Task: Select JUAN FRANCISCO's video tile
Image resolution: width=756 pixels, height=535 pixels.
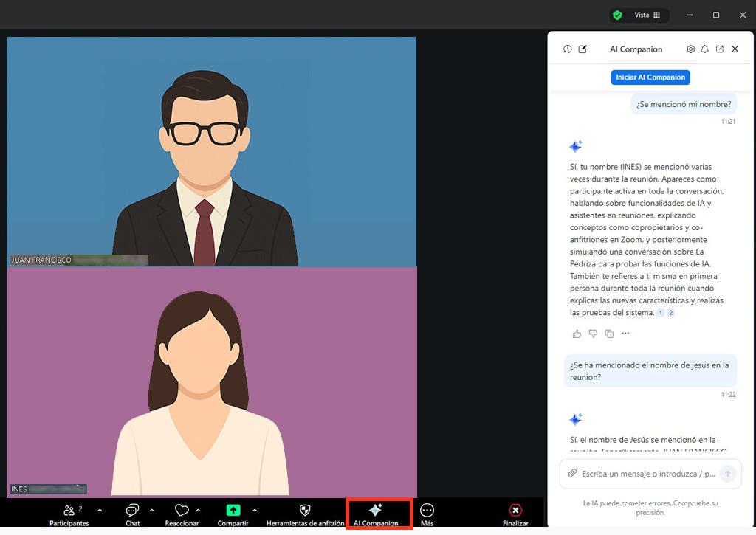Action: pyautogui.click(x=211, y=151)
